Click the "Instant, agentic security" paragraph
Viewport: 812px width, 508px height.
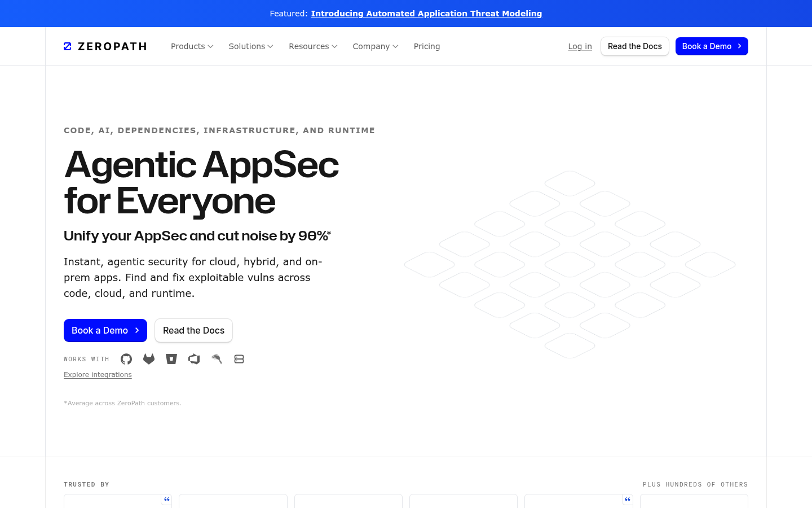click(193, 278)
